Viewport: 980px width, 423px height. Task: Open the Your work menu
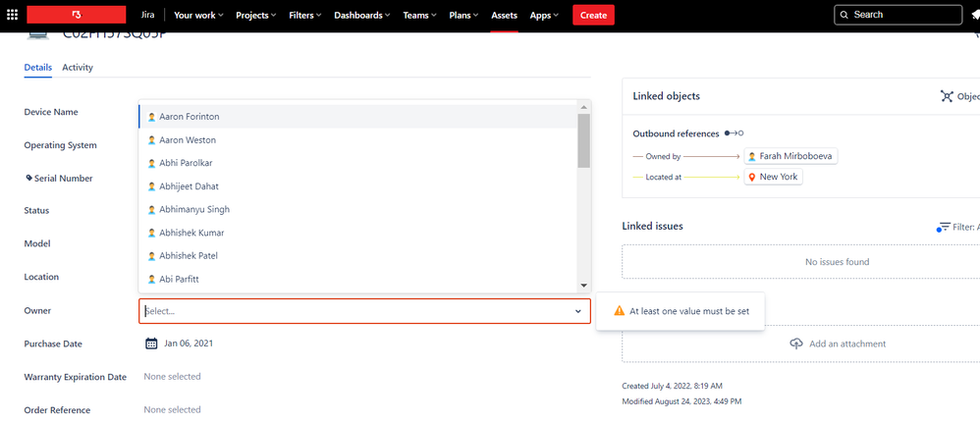coord(198,15)
